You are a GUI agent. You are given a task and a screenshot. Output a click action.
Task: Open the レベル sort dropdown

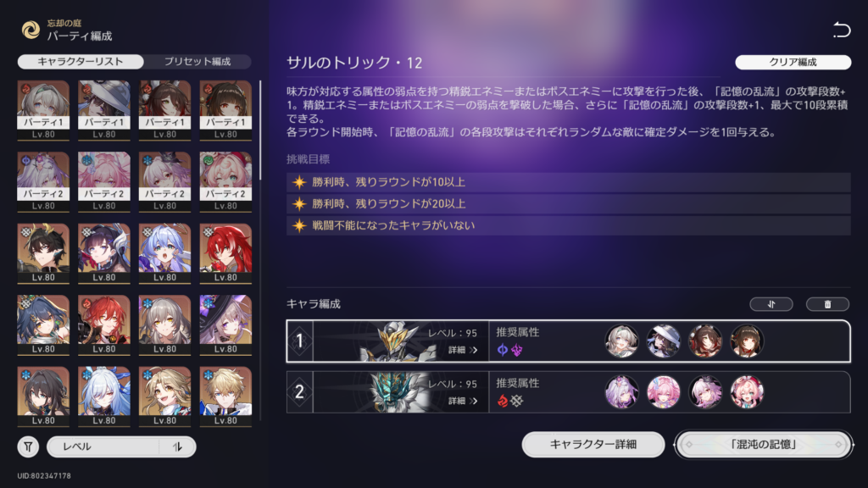[103, 446]
